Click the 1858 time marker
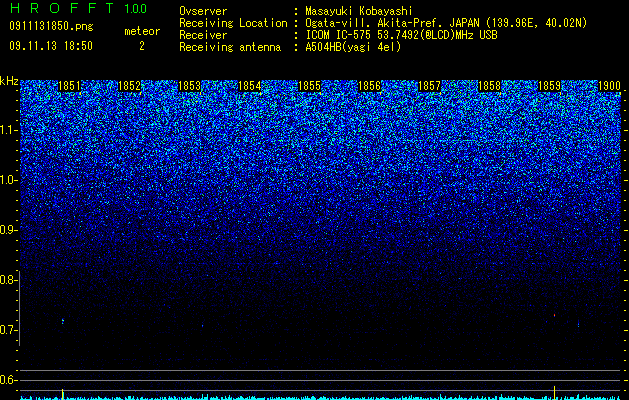Viewport: 629px width, 400px height. point(490,86)
